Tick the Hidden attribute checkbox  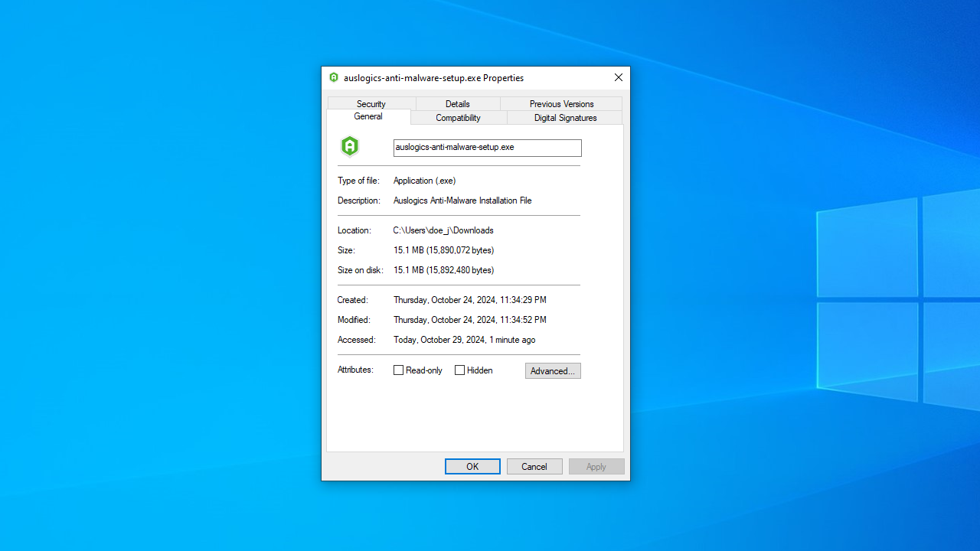[x=460, y=370]
